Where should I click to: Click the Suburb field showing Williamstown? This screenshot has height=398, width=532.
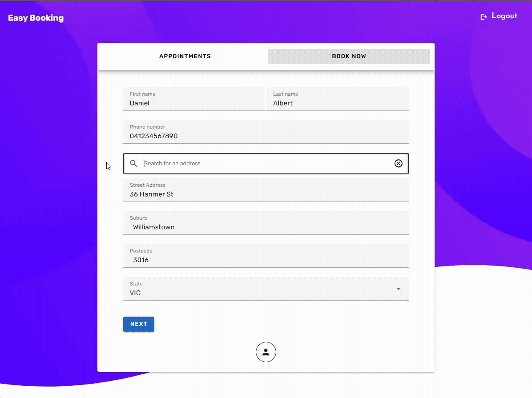coord(266,227)
